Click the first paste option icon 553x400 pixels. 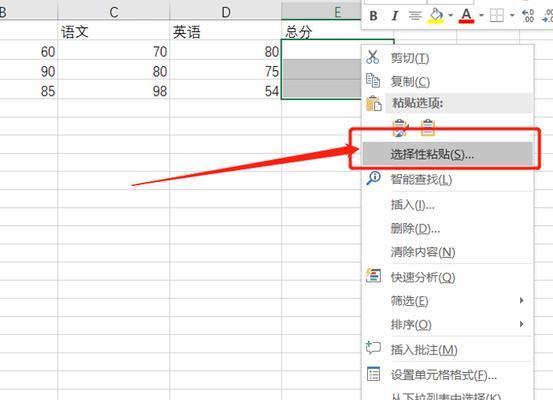400,128
